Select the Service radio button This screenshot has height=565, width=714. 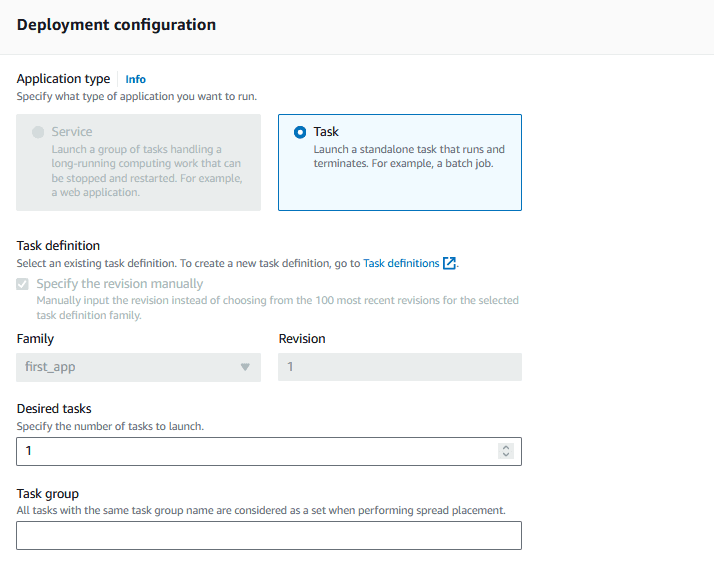38,132
